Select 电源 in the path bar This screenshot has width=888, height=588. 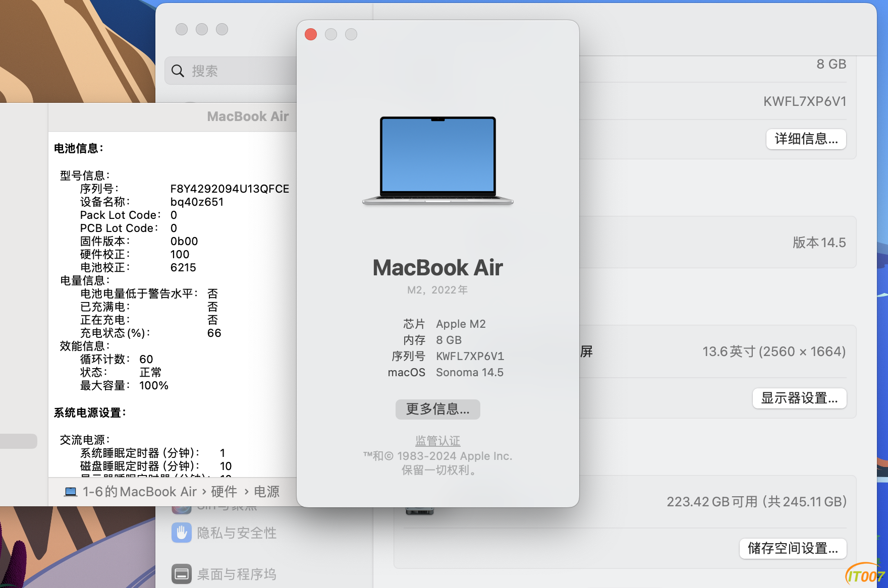tap(266, 492)
